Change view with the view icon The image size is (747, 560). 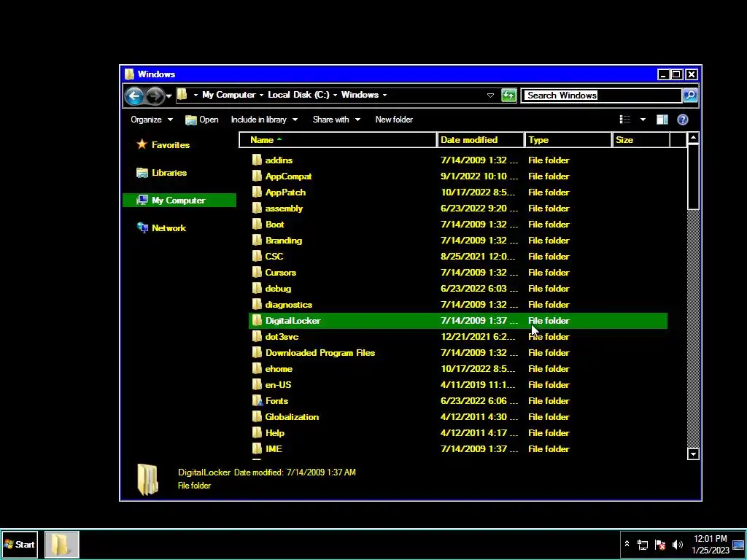[x=625, y=120]
